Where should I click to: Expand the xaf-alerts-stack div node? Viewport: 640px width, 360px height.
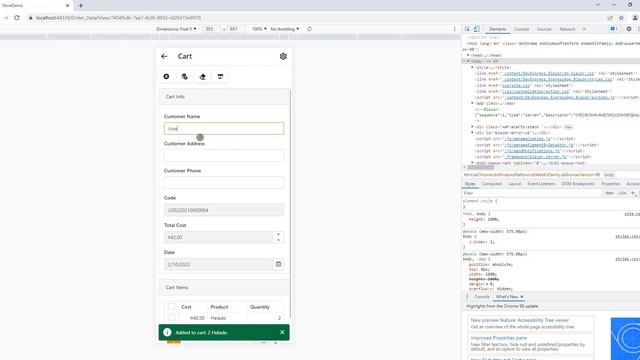[472, 127]
